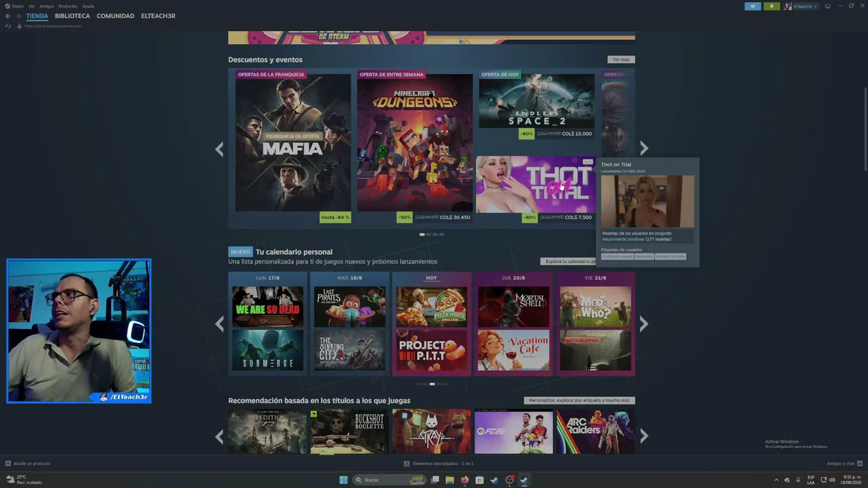Open the Steam menu
This screenshot has height=488, width=868.
point(18,6)
